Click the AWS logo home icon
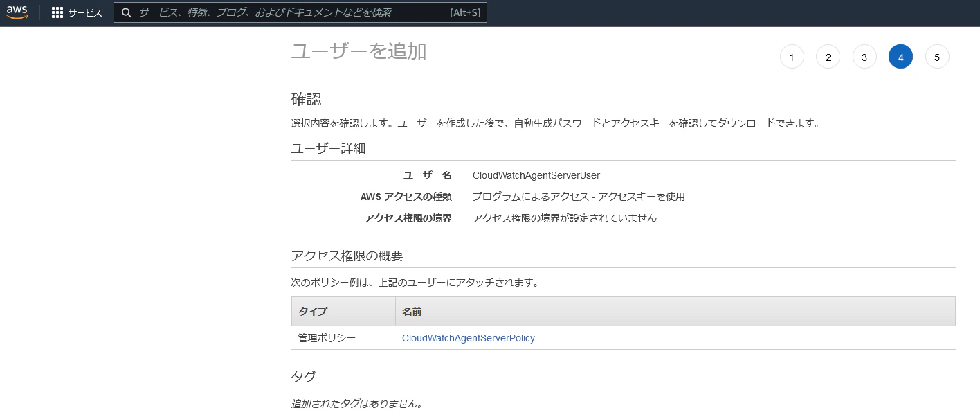 click(x=17, y=12)
